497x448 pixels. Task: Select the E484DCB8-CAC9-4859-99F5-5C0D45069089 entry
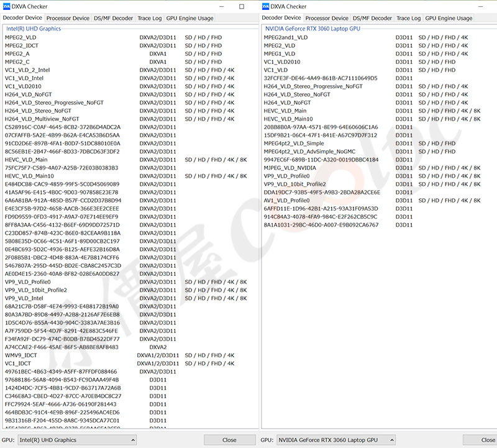click(x=90, y=184)
